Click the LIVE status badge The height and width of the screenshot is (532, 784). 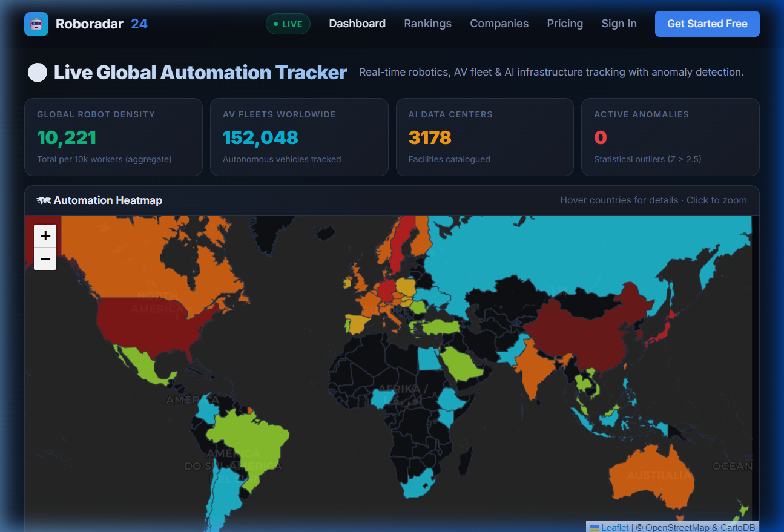[x=288, y=24]
